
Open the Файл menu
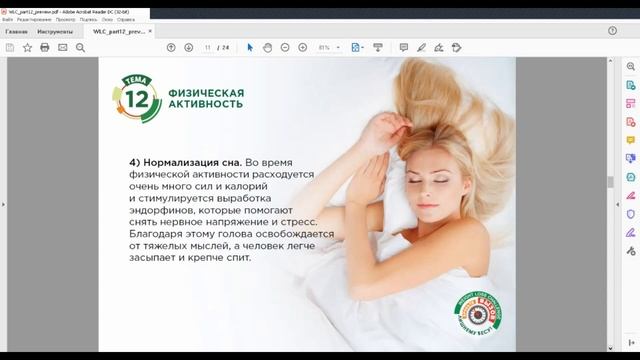point(7,20)
